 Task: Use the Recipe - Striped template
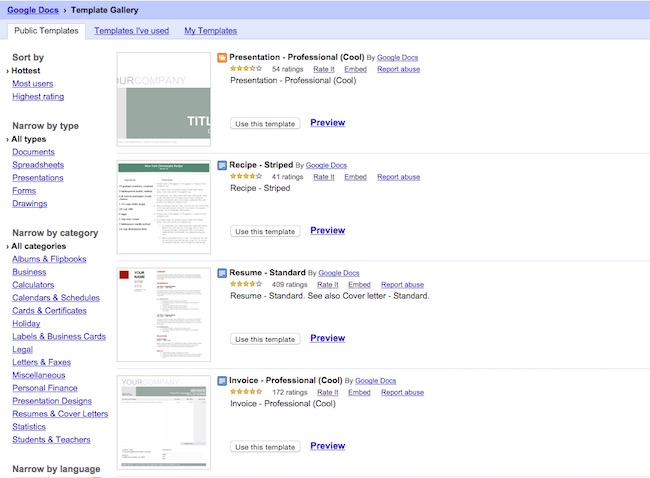(x=265, y=231)
